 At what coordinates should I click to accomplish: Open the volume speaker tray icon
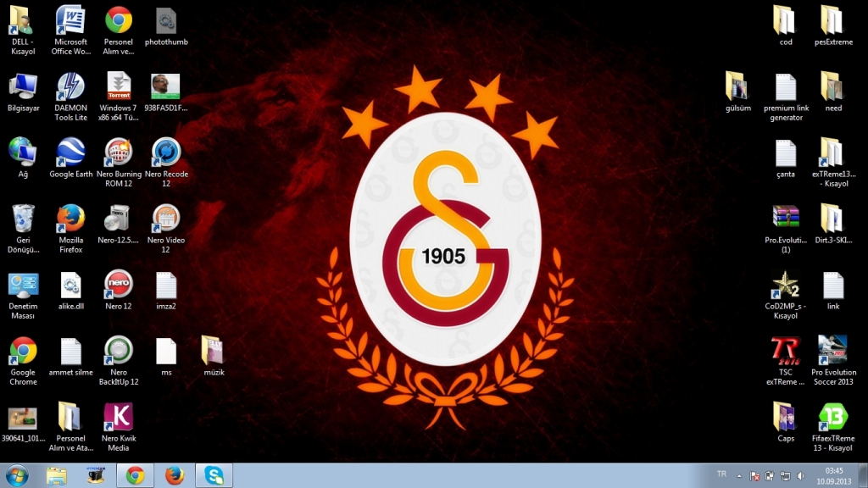[x=800, y=476]
